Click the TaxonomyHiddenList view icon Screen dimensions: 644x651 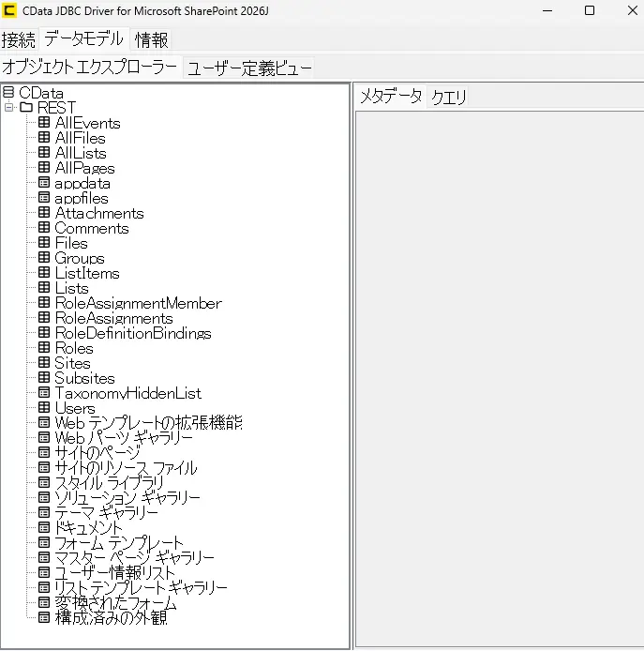44,392
